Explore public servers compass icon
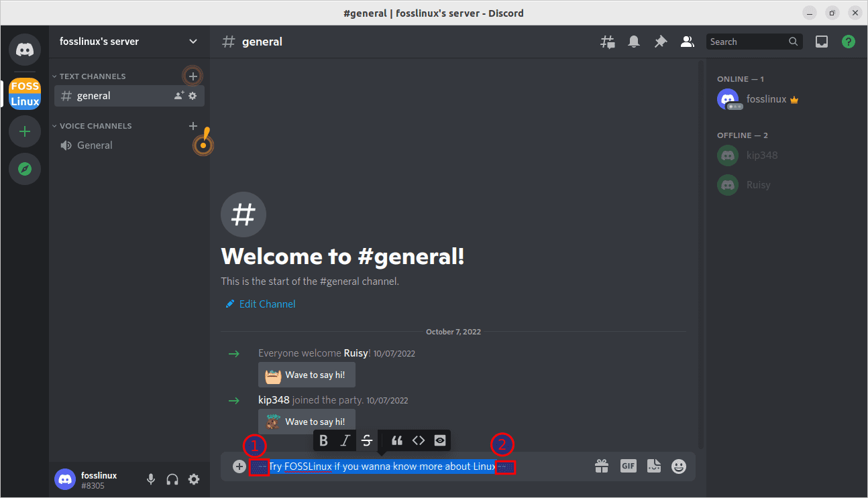Viewport: 868px width, 498px height. click(25, 169)
